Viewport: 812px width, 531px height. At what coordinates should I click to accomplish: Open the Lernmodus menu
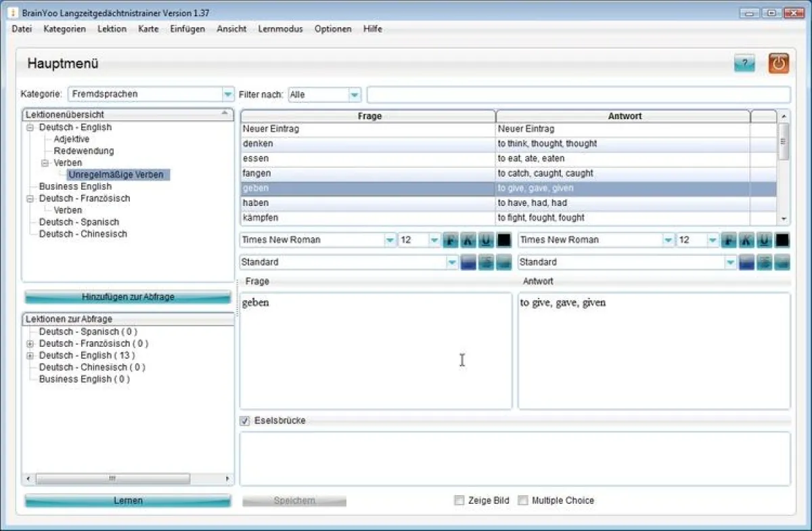[x=280, y=29]
